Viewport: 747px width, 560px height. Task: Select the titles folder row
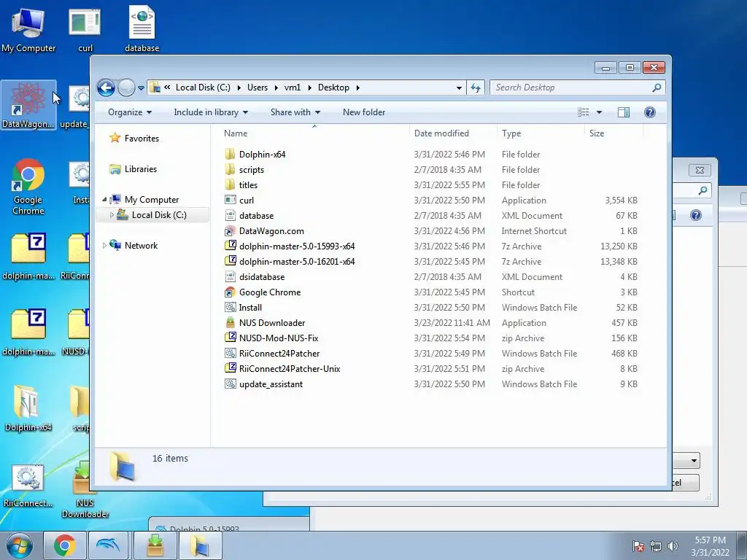click(431, 184)
